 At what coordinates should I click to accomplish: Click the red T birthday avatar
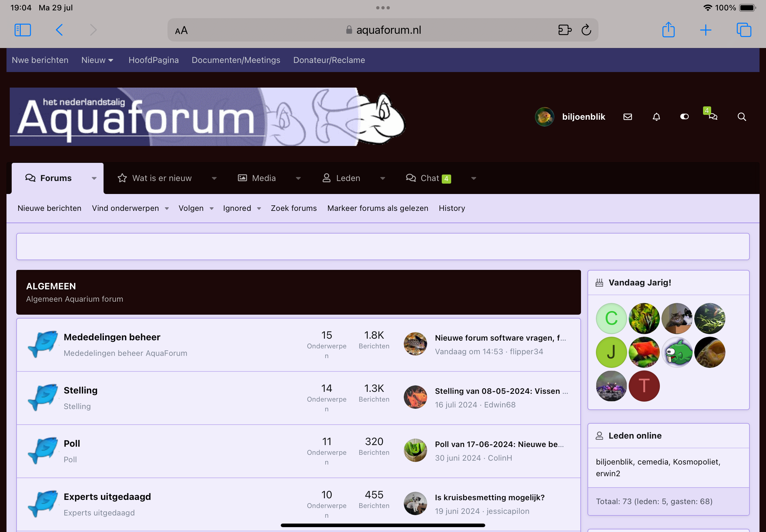[644, 386]
